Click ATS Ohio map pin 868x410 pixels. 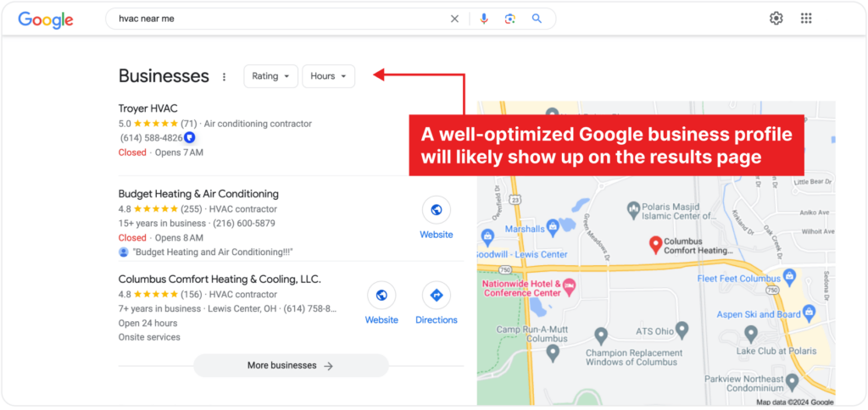tap(682, 330)
